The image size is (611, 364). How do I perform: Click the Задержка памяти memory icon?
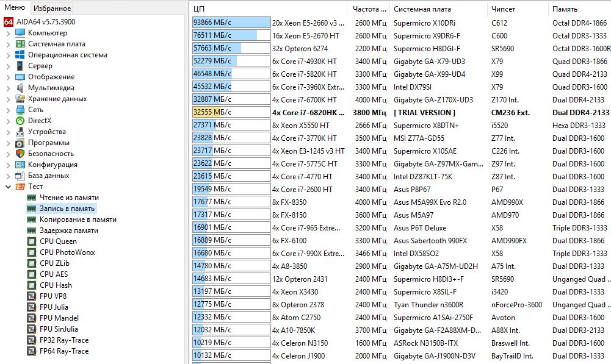tap(32, 230)
